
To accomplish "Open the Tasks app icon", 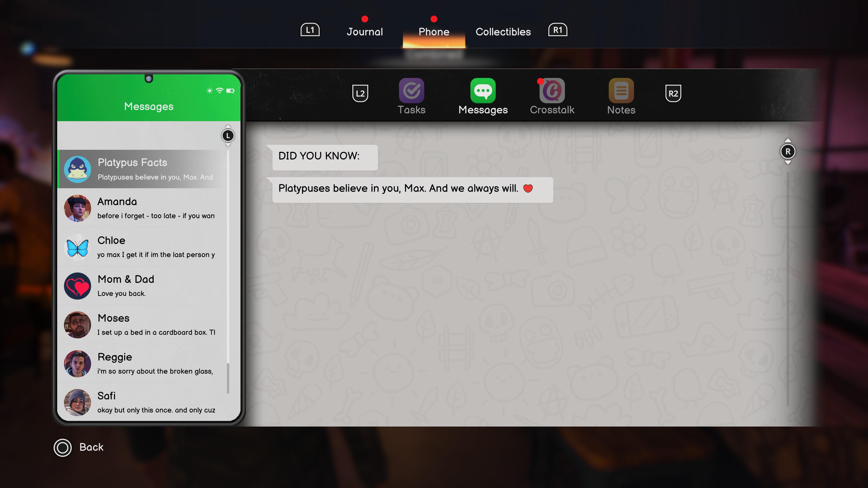I will coord(411,91).
